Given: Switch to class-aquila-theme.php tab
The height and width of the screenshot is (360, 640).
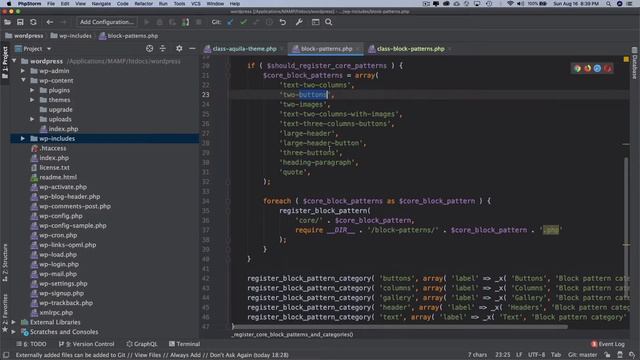Looking at the screenshot, I should click(244, 49).
